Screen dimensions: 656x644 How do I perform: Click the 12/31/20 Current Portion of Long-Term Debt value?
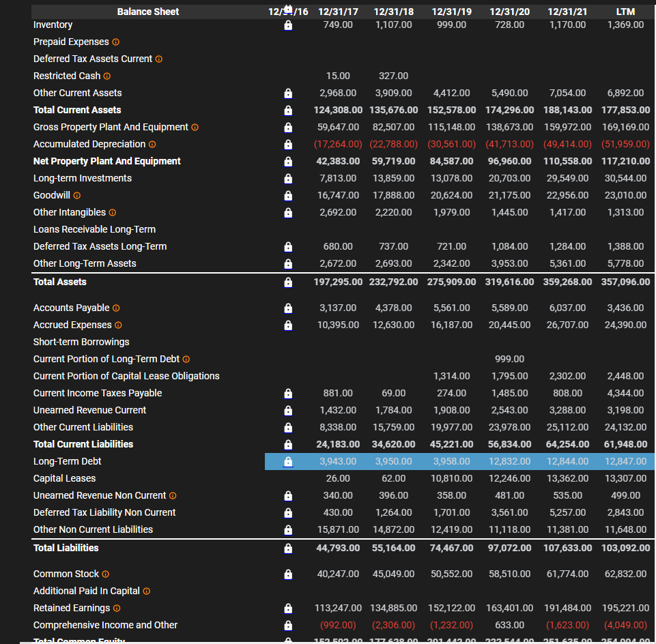tap(509, 359)
